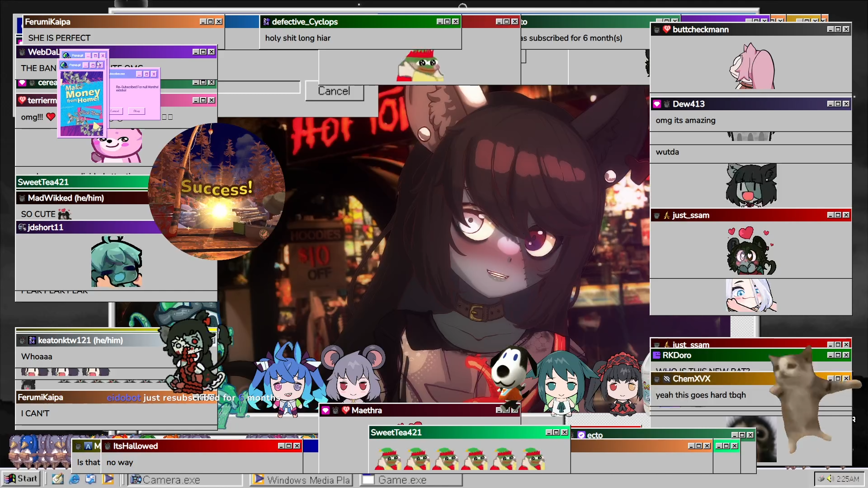This screenshot has width=868, height=488.
Task: Click the Show Desktop quick launch icon
Action: [91, 479]
